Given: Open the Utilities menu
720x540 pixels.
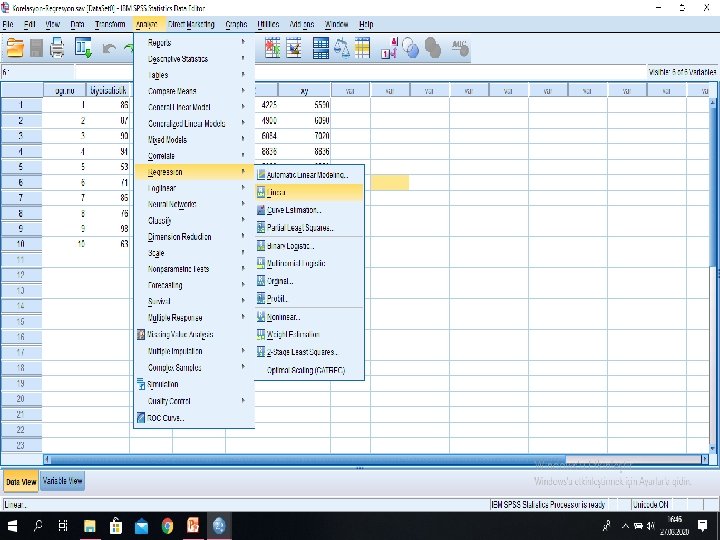Looking at the screenshot, I should [x=268, y=24].
